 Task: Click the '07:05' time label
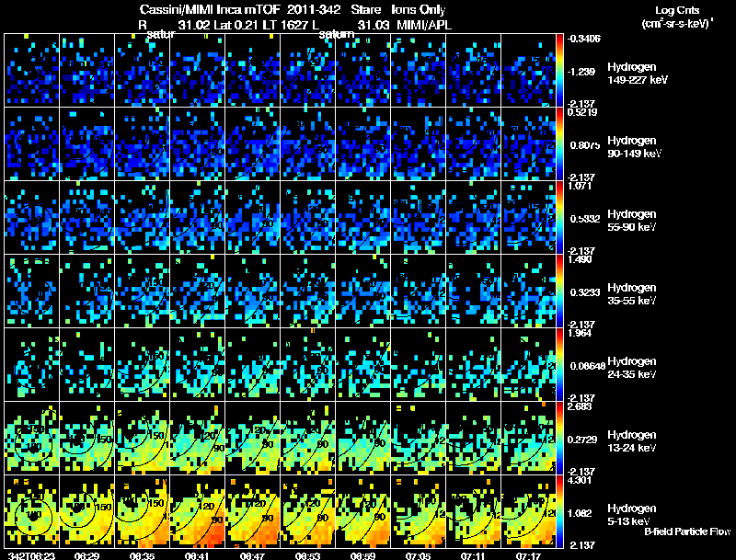pos(419,555)
